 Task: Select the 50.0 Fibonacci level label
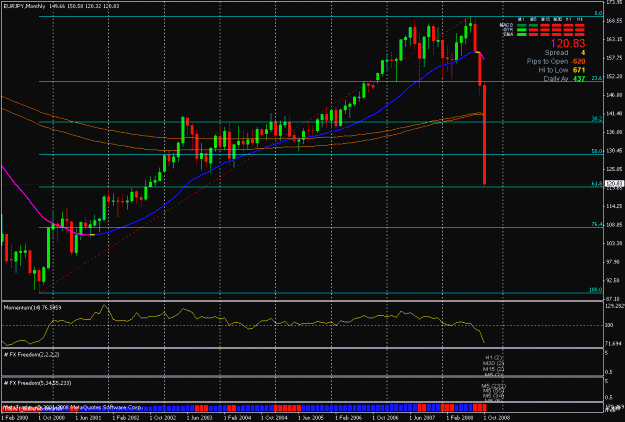coord(597,151)
